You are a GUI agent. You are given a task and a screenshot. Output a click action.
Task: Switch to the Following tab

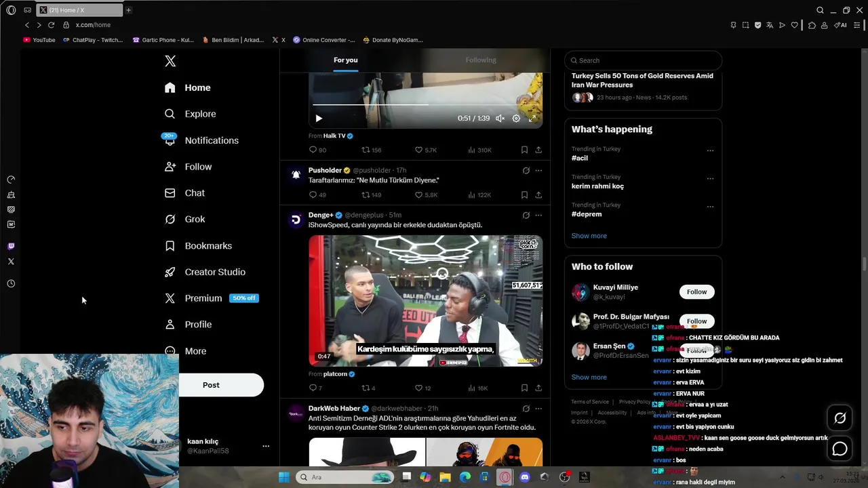coord(481,60)
